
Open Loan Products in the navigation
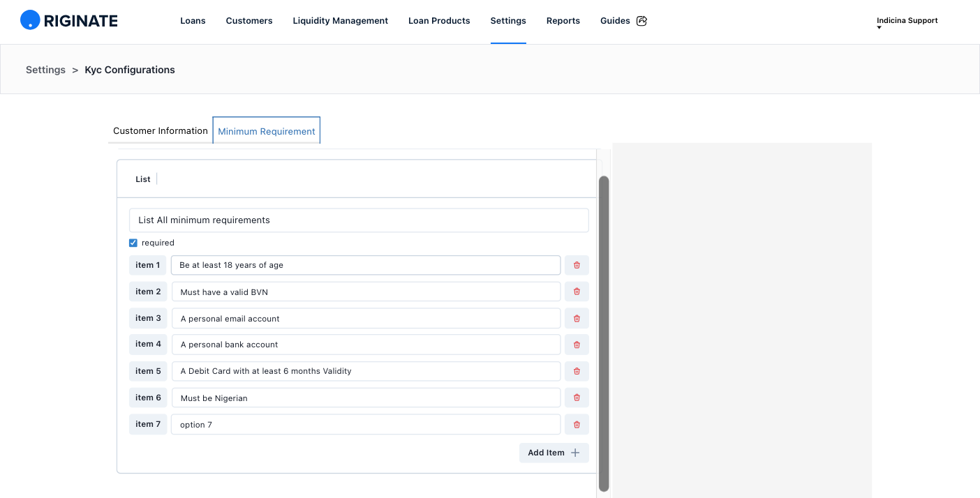[x=439, y=21]
